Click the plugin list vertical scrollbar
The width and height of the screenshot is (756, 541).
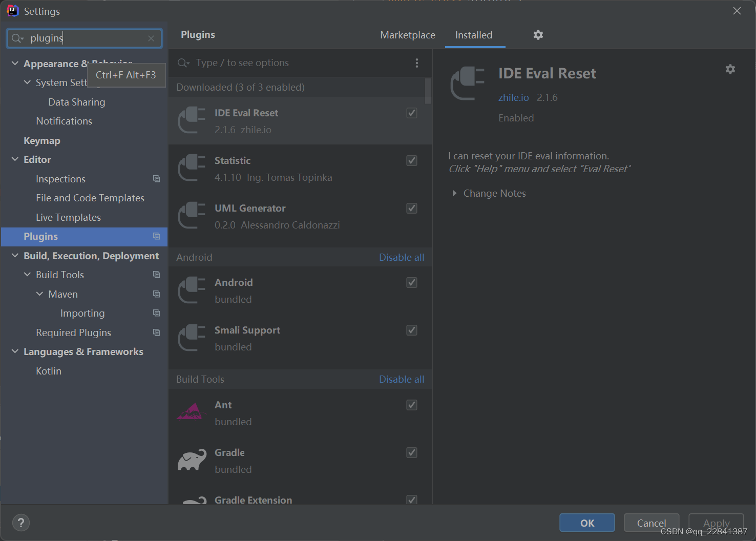point(428,91)
